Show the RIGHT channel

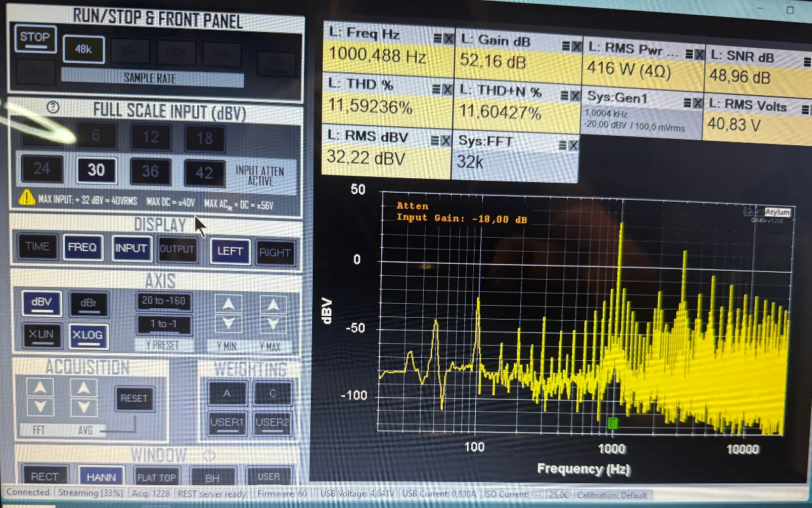coord(275,252)
